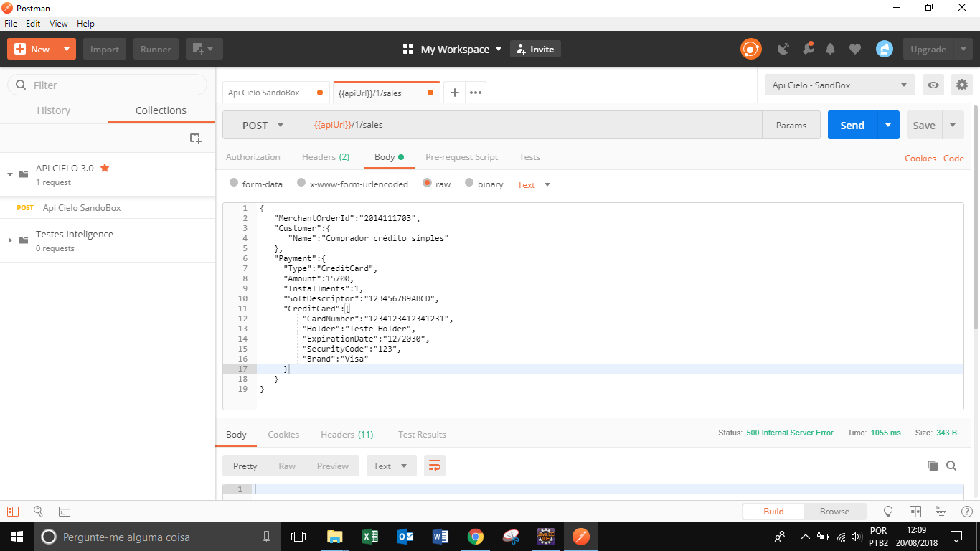Switch to Browse mode

click(834, 512)
